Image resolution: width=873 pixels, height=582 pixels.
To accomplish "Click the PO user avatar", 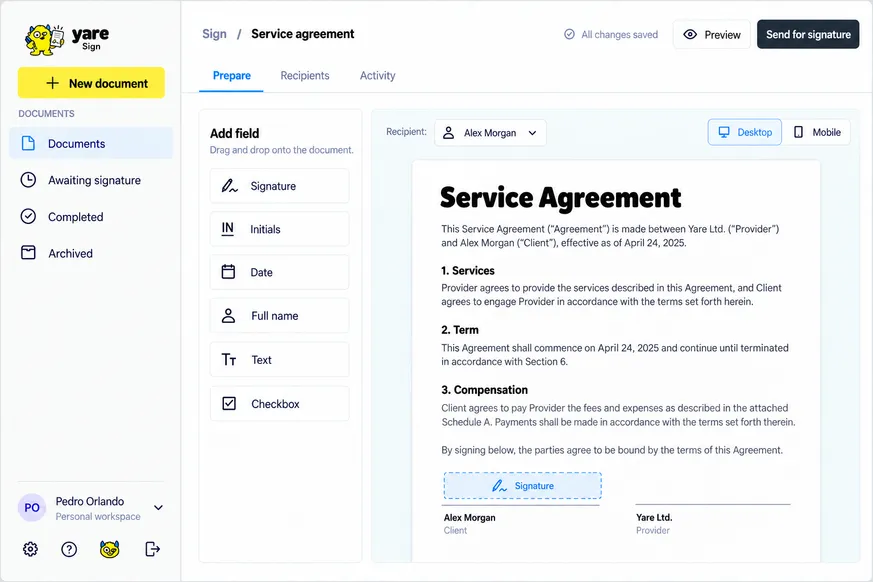I will coord(32,507).
